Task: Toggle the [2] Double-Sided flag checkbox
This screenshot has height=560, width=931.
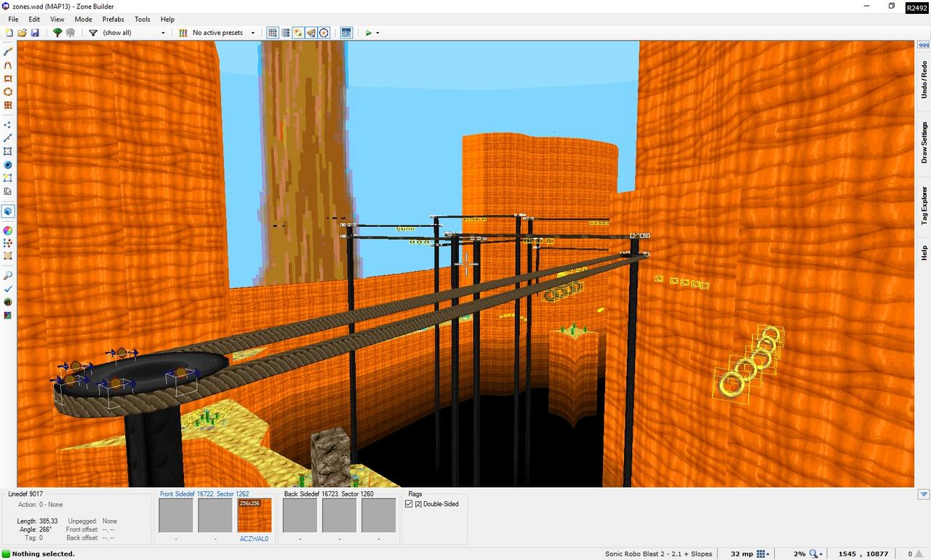Action: pyautogui.click(x=409, y=504)
